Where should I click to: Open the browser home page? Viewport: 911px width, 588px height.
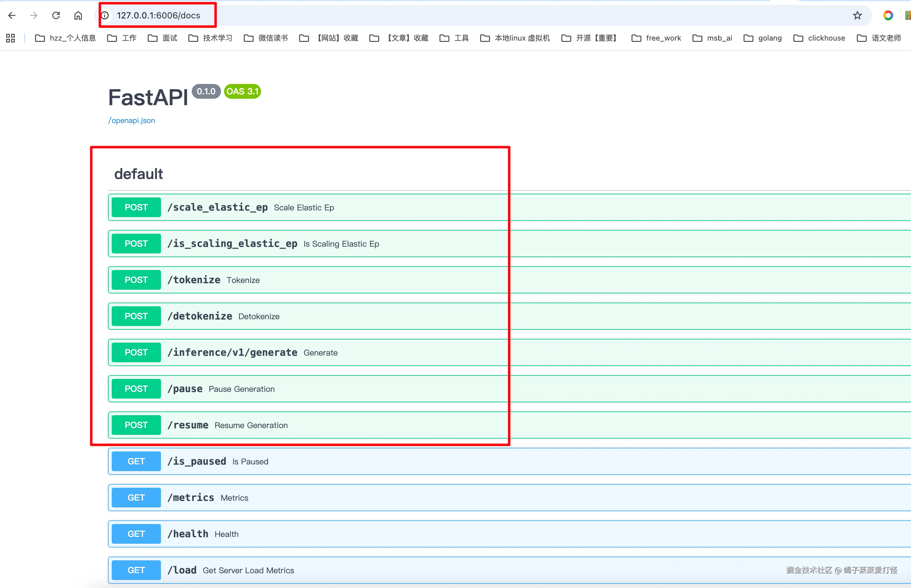click(x=78, y=15)
